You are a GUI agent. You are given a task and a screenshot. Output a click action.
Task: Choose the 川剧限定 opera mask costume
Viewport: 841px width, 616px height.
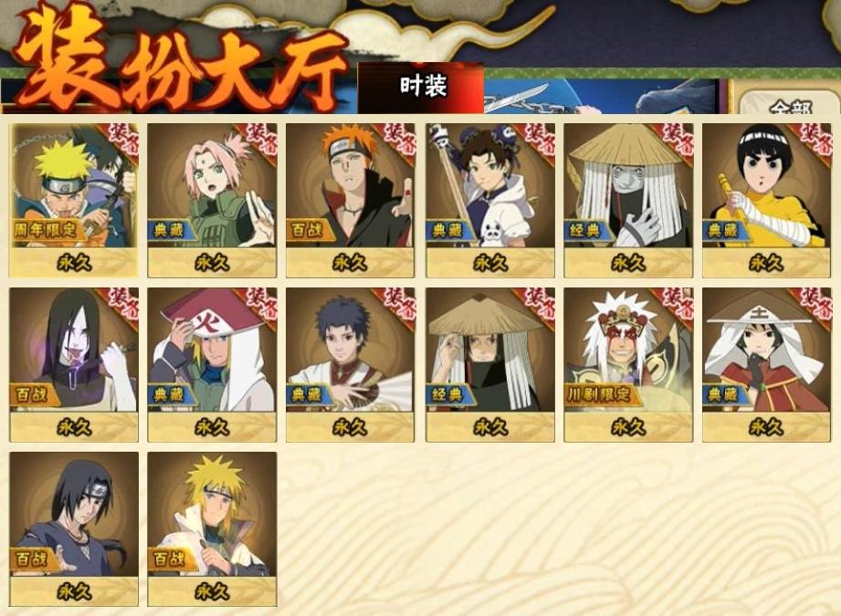click(x=628, y=365)
